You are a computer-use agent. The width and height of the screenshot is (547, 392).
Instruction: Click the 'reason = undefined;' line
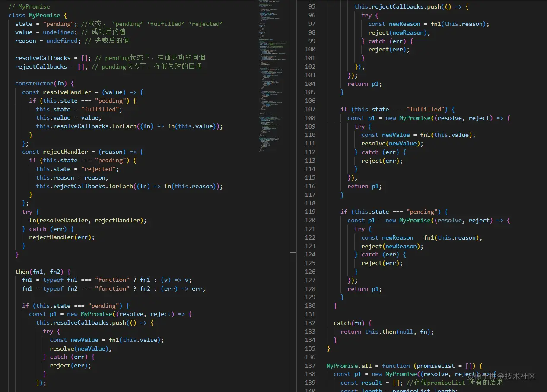72,41
